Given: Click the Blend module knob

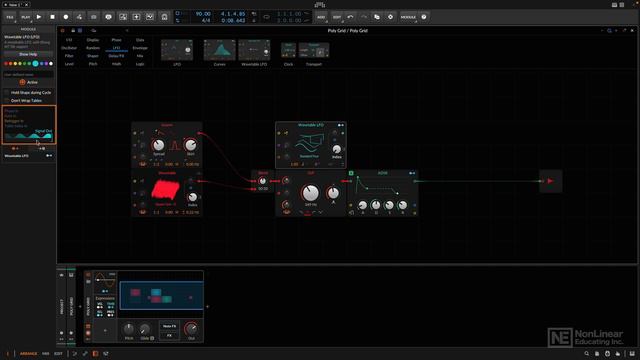Looking at the screenshot, I should tap(263, 181).
